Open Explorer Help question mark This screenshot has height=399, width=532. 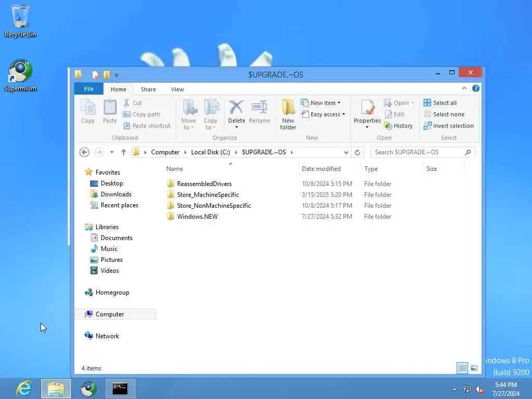tap(476, 88)
